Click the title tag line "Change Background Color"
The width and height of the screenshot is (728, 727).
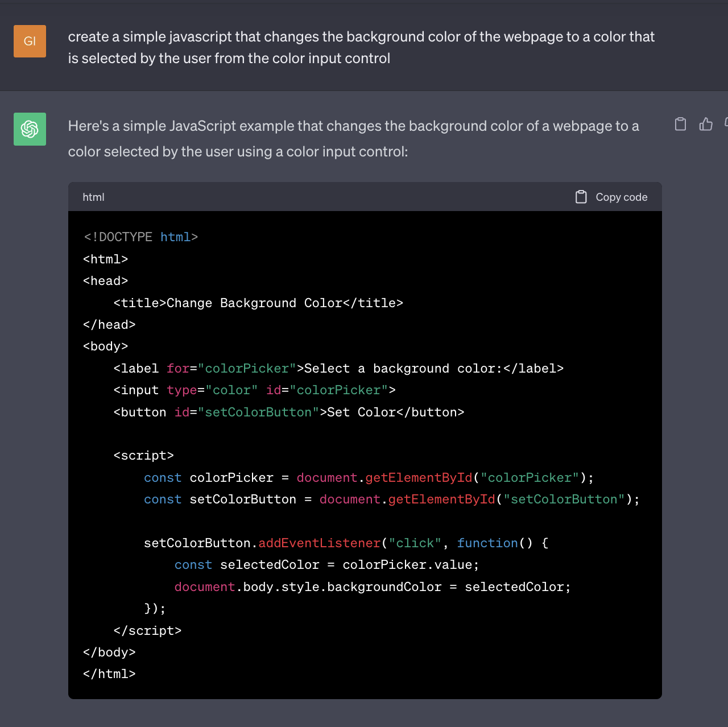[258, 303]
